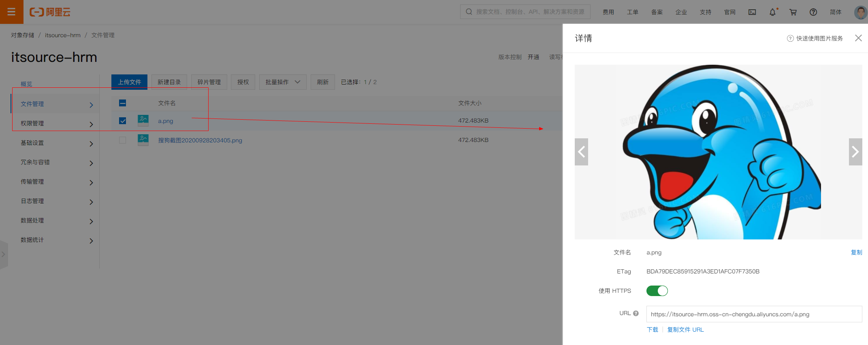Open the 概览 sidebar item
Viewport: 868px width, 345px height.
[26, 84]
